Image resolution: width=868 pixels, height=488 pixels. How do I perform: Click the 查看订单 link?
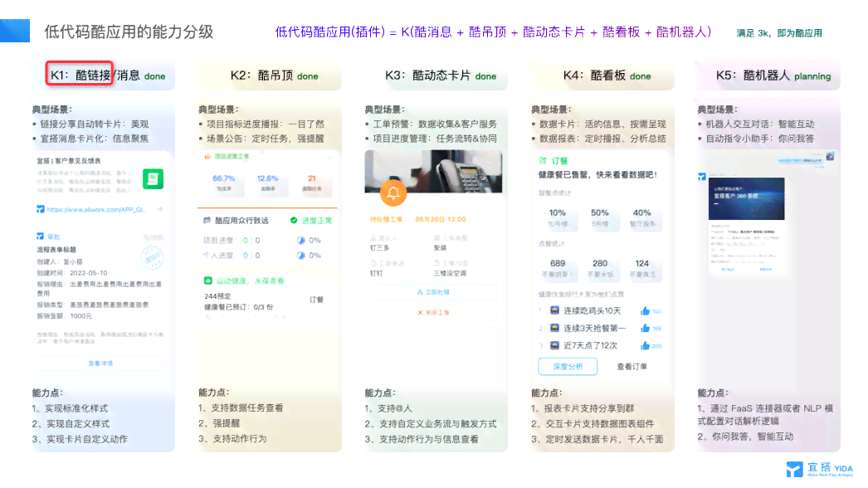coord(631,366)
